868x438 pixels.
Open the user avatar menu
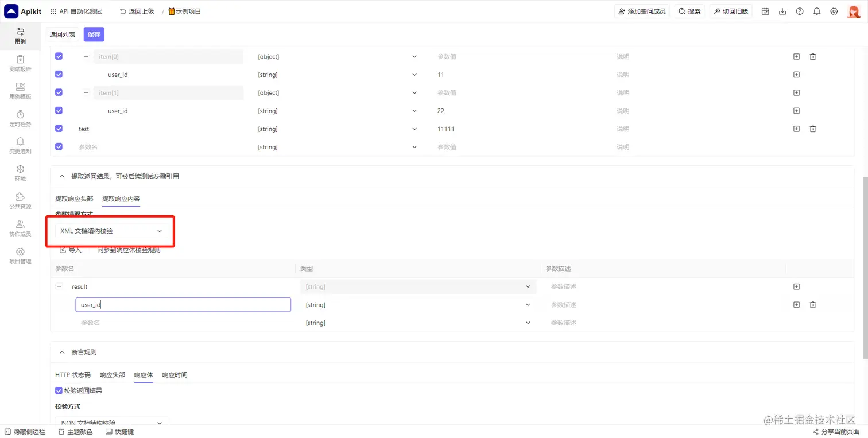[x=854, y=11]
